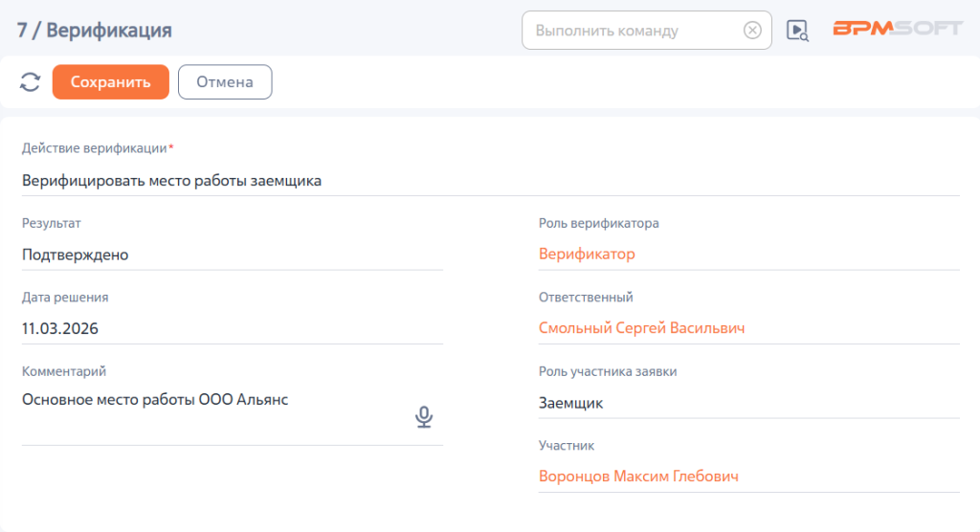Clear the command field with X icon
The height and width of the screenshot is (532, 980).
coord(752,30)
